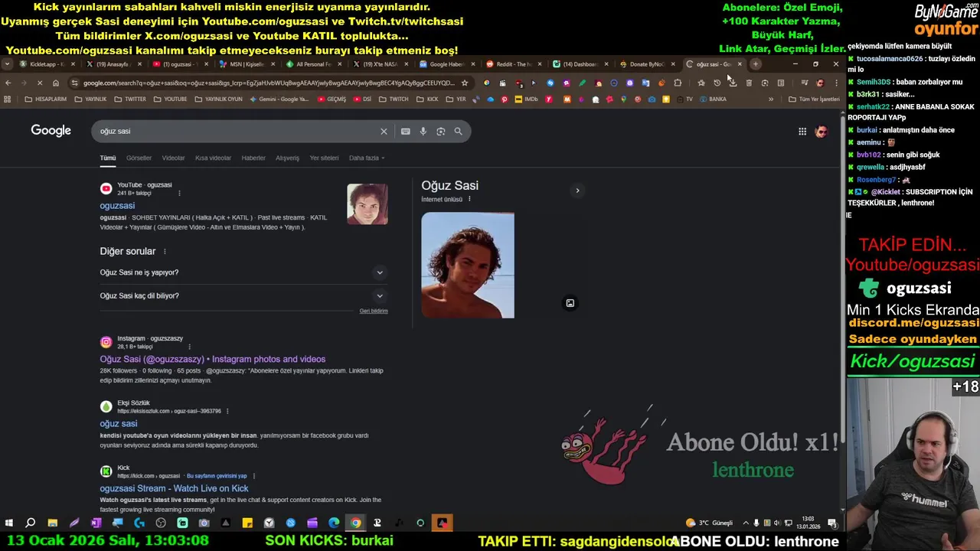Stop loading the page
Viewport: 980px width, 551px height.
click(x=39, y=83)
